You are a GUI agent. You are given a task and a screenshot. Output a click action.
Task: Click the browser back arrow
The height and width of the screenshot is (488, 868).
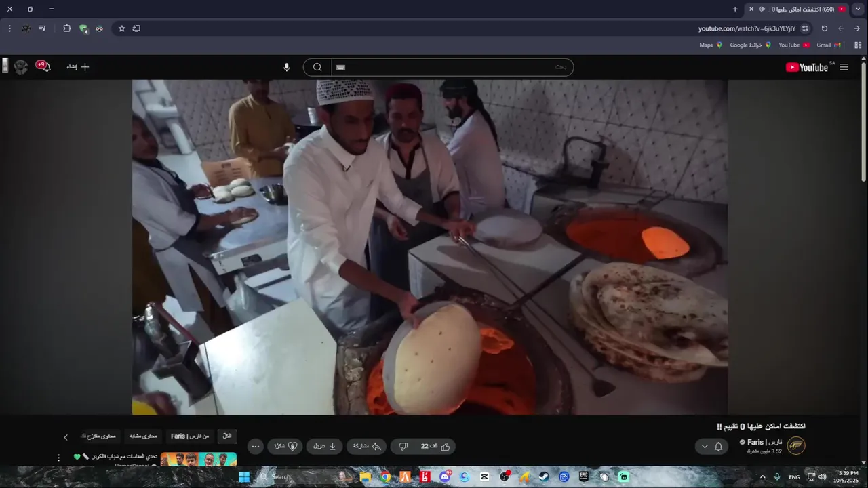point(856,28)
